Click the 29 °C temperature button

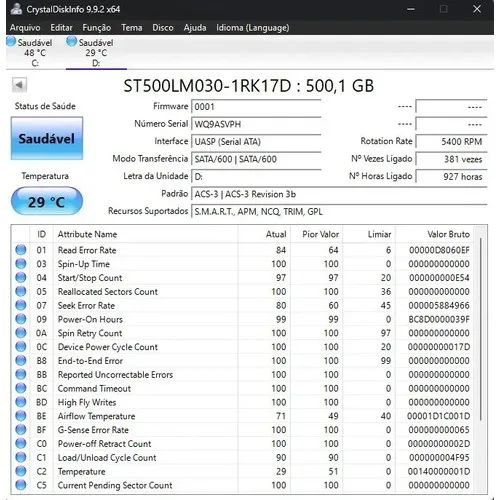coord(47,201)
